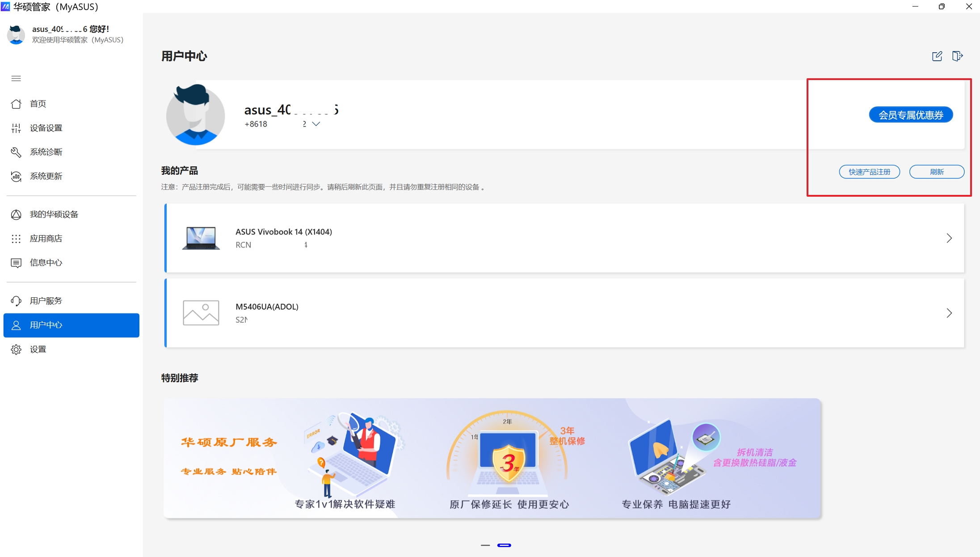Collapse sidebar using hamburger menu icon

(16, 79)
